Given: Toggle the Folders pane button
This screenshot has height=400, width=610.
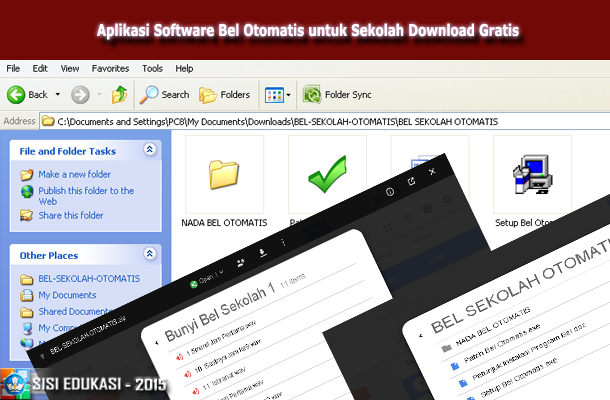Looking at the screenshot, I should pos(224,95).
